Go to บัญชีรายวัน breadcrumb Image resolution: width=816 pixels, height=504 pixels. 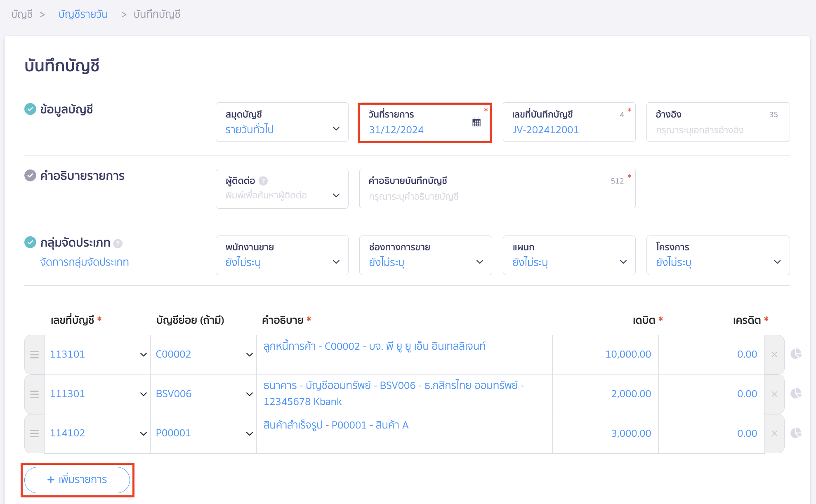83,14
